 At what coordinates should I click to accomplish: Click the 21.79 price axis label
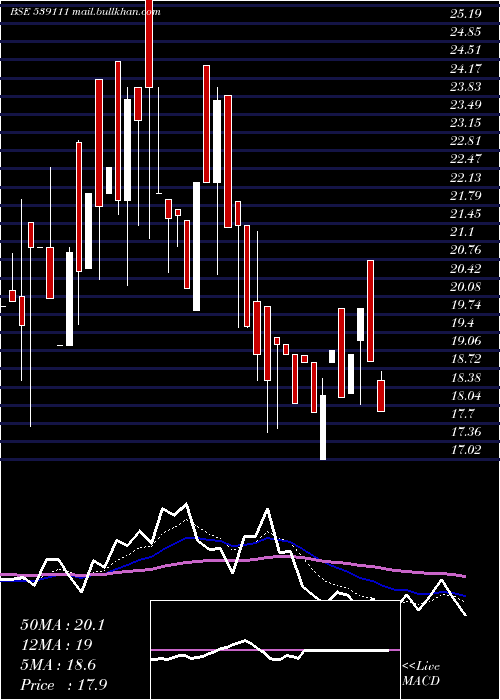pyautogui.click(x=466, y=196)
